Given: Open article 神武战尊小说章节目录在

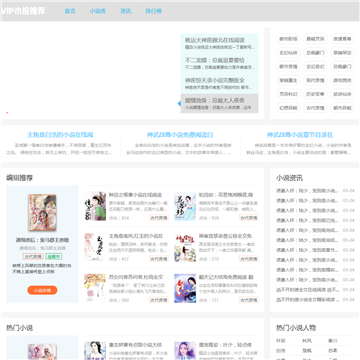Looking at the screenshot, I should [x=300, y=135].
